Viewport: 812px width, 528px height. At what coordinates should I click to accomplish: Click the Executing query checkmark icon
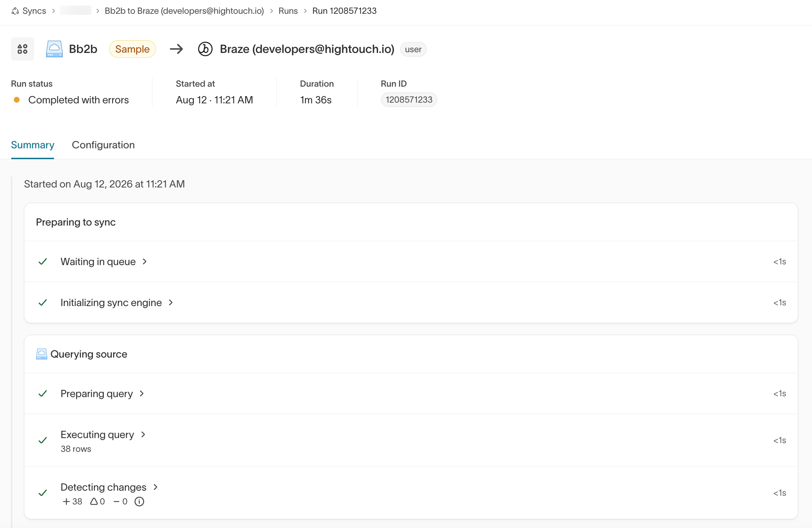[43, 440]
